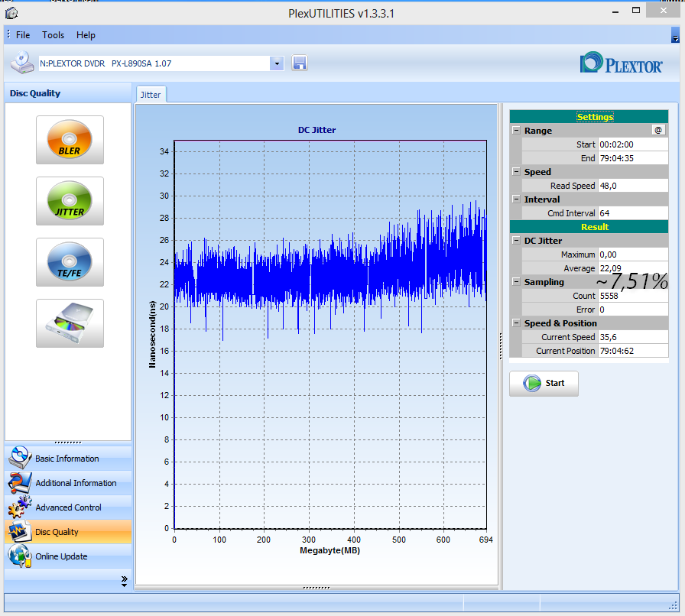The image size is (685, 616).
Task: Open the TE/FE disc test
Action: [x=70, y=262]
